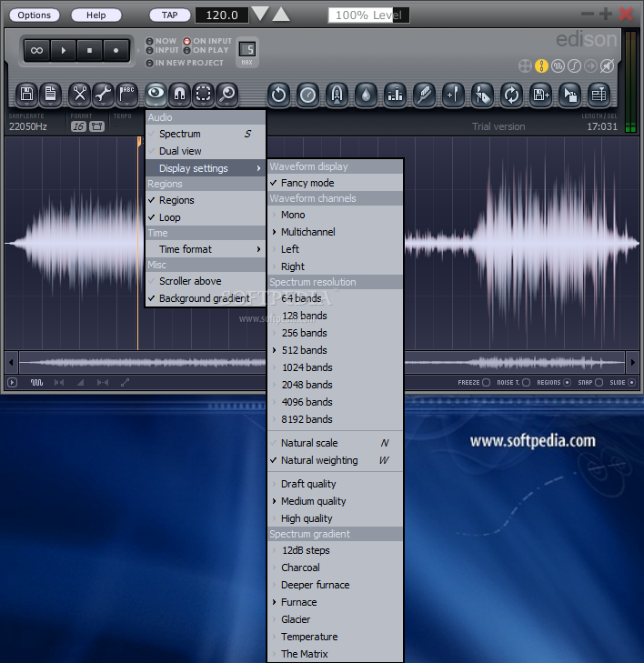Click the plus marker add tool
This screenshot has width=644, height=663.
453,95
